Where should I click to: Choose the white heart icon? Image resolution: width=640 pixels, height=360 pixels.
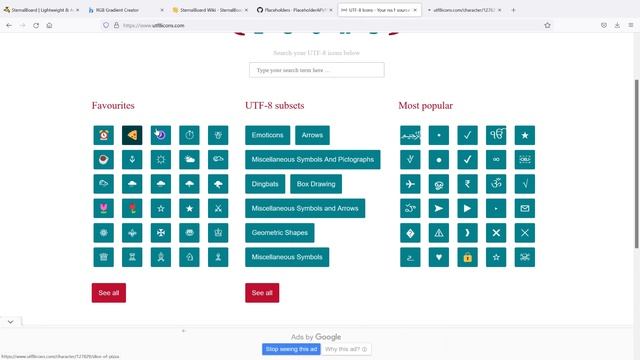(x=439, y=257)
